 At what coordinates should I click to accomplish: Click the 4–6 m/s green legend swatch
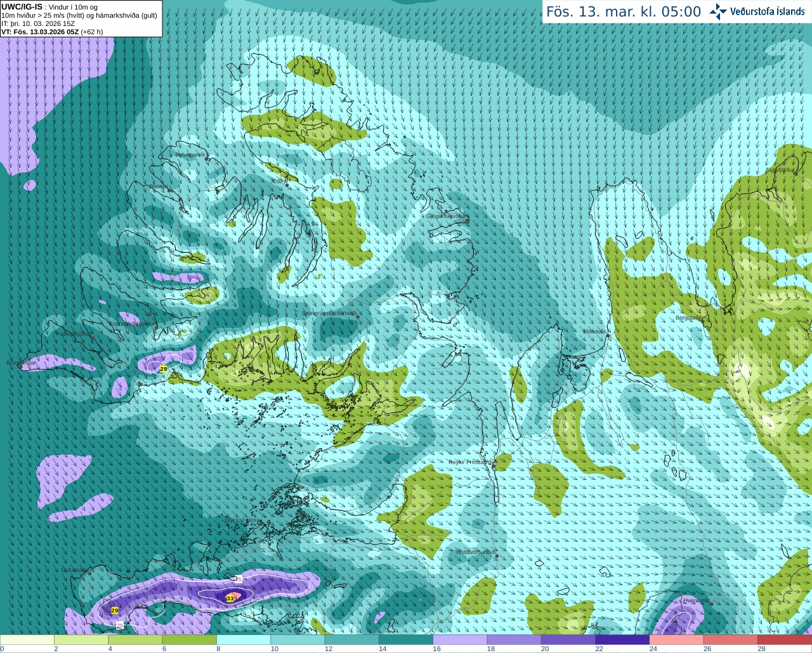pyautogui.click(x=135, y=640)
